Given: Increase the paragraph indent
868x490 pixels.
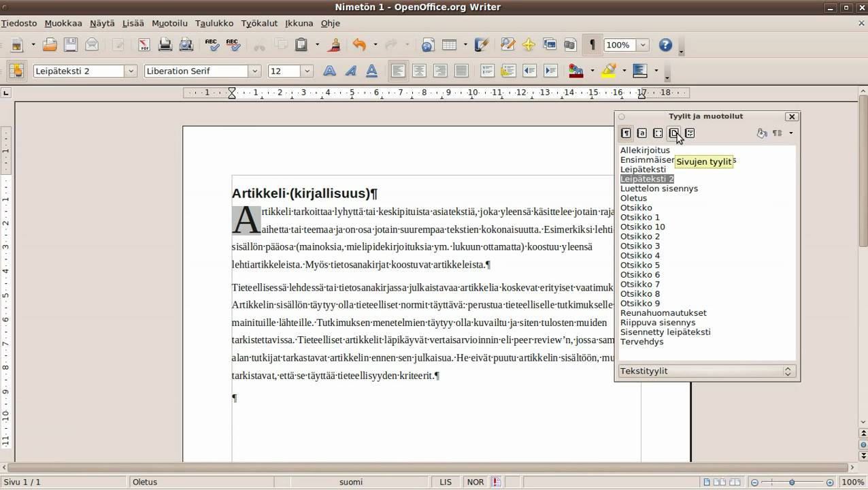Looking at the screenshot, I should (550, 71).
